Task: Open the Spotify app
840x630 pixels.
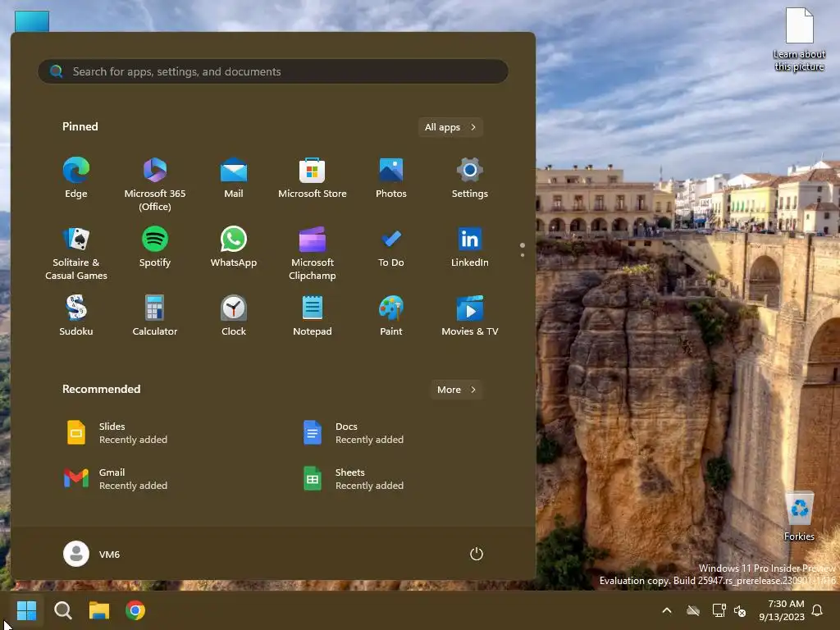Action: coord(155,248)
